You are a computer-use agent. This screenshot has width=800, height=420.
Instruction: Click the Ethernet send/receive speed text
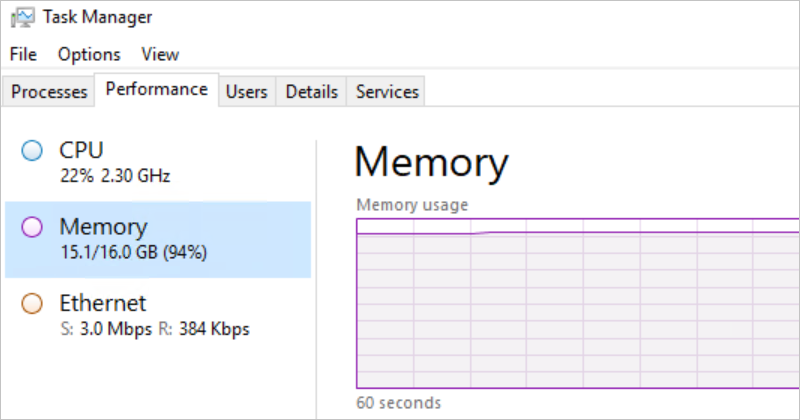tap(154, 328)
